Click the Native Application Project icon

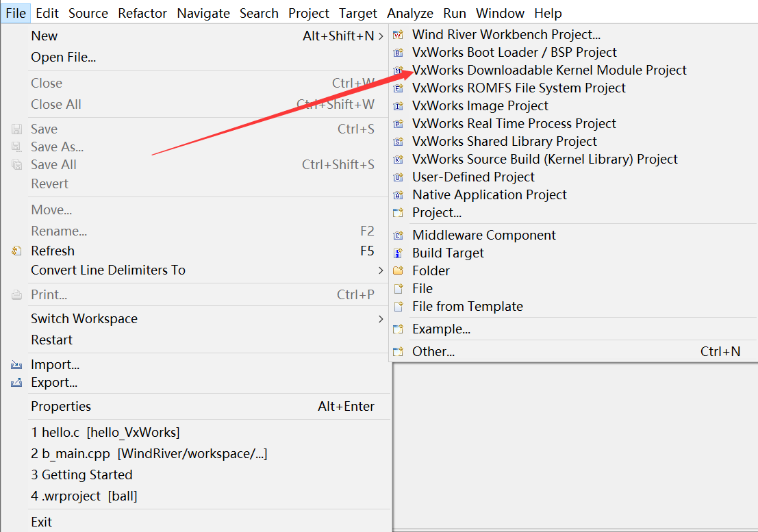click(x=398, y=195)
